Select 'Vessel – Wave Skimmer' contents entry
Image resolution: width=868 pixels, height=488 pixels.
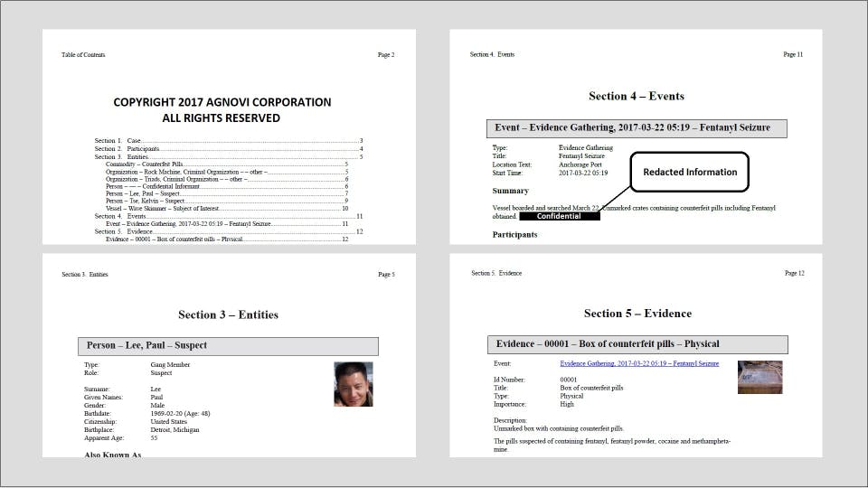tap(227, 209)
